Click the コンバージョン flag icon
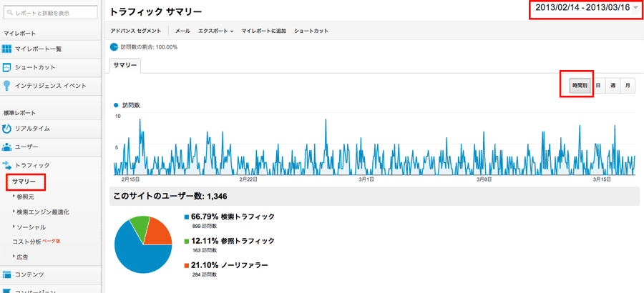This screenshot has height=293, width=644. (x=6, y=291)
